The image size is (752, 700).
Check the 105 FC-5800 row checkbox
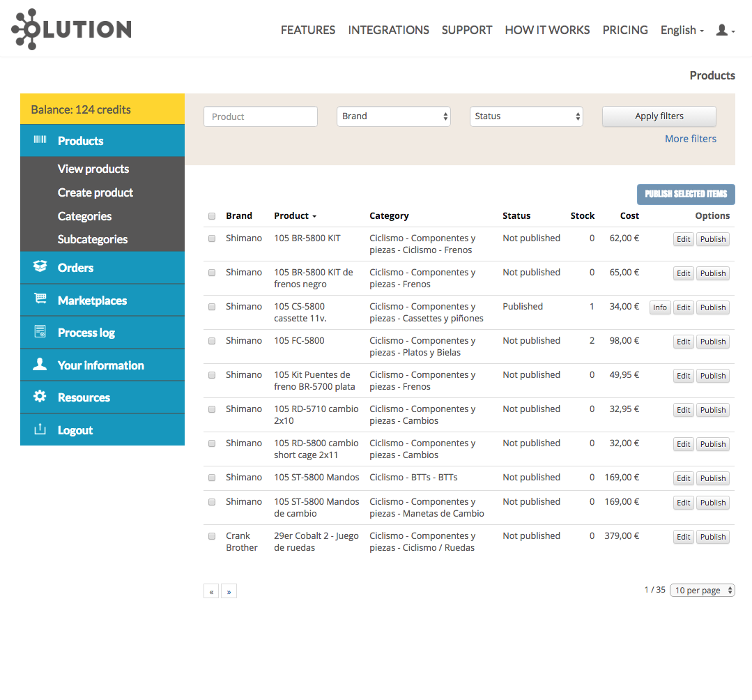point(212,341)
